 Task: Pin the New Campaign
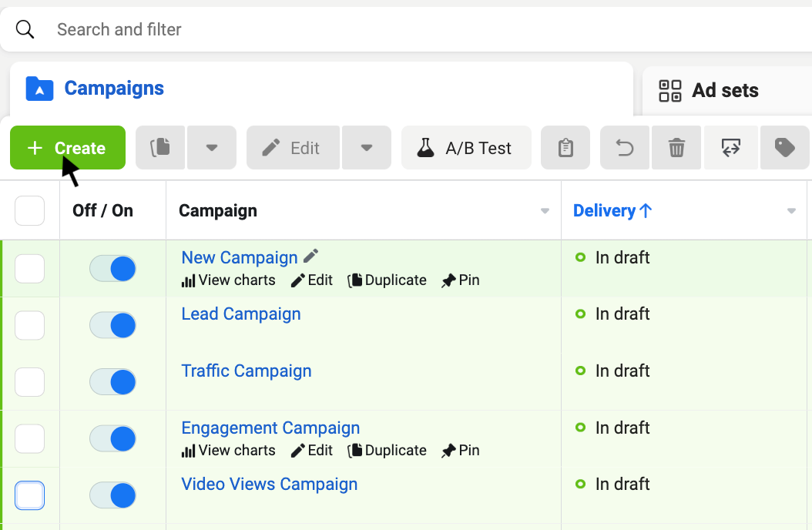(x=461, y=280)
